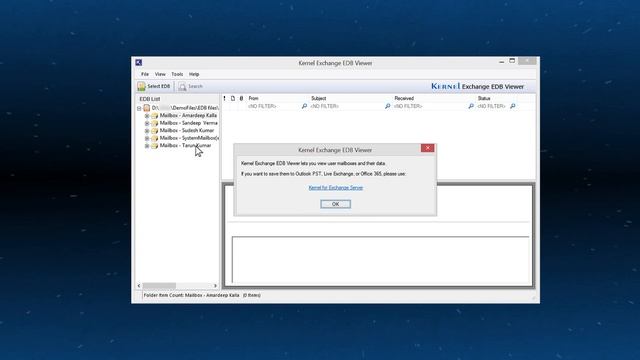640x360 pixels.
Task: Select Mailbox - Sudesh Kumar in tree
Action: click(x=187, y=130)
